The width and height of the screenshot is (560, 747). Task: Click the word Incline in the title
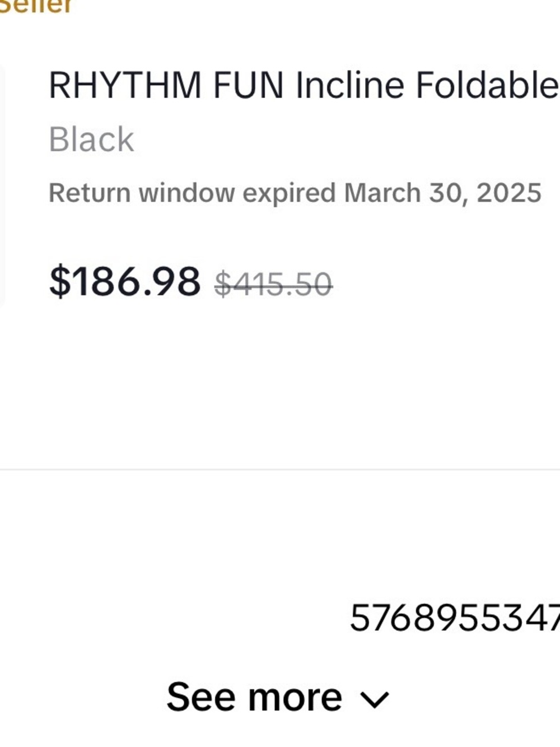click(x=349, y=85)
